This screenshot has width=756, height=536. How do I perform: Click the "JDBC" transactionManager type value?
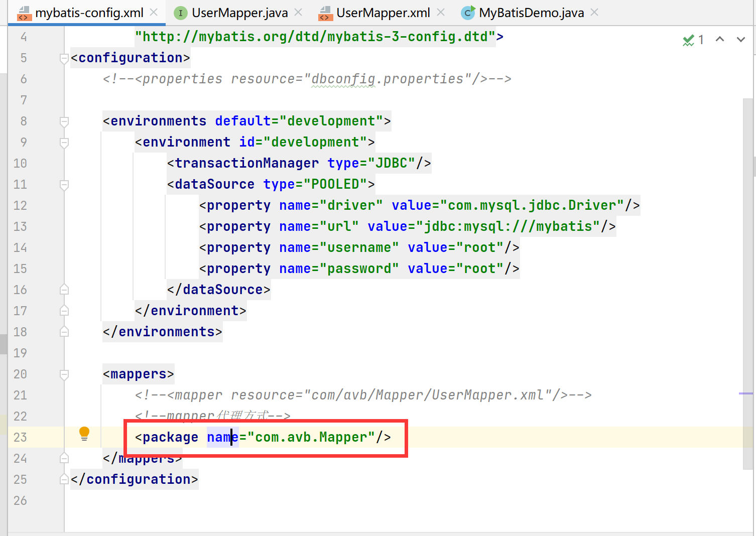coord(392,163)
